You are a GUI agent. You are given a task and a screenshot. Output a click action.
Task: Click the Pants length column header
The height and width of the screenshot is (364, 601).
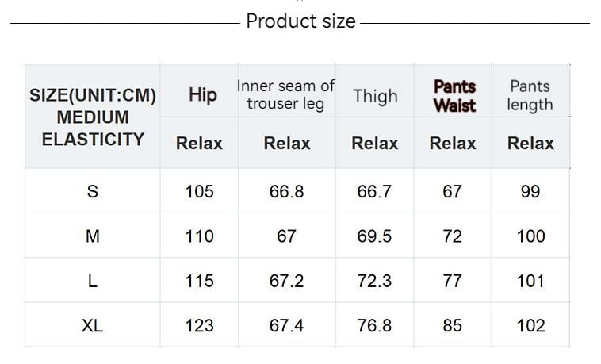point(530,95)
